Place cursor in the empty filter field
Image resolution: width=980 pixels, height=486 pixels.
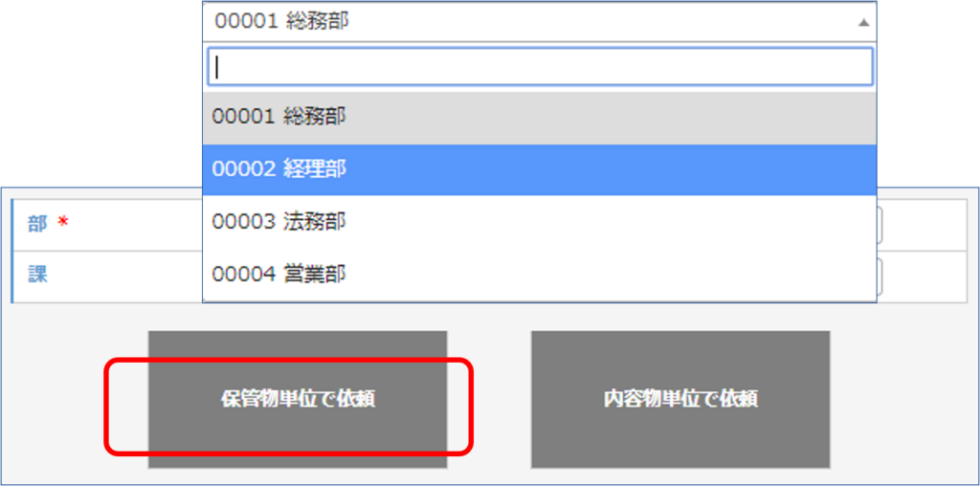540,67
